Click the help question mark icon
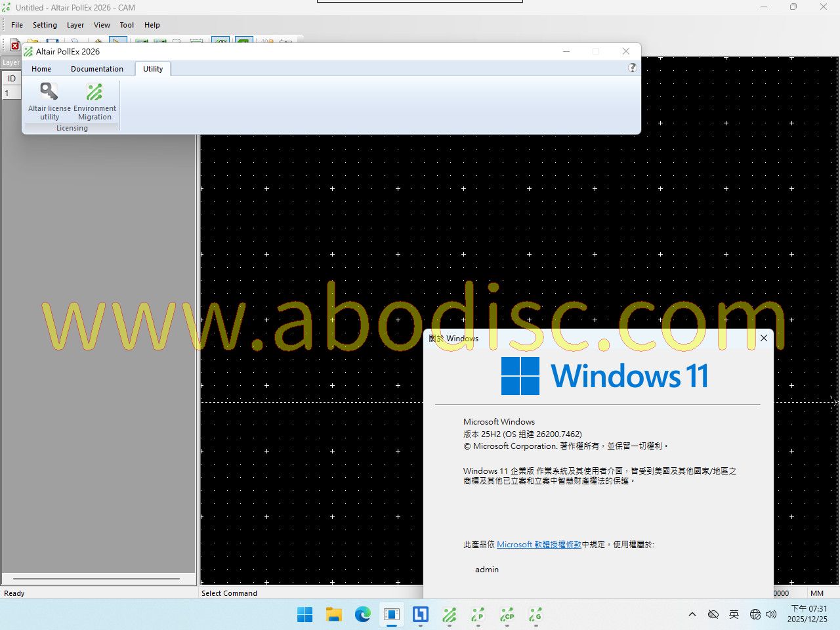This screenshot has width=840, height=630. pyautogui.click(x=632, y=68)
